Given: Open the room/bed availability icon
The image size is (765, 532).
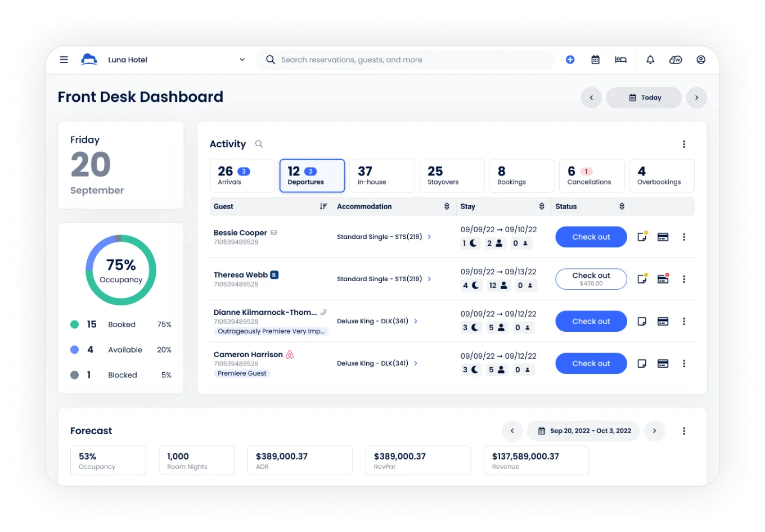Looking at the screenshot, I should [620, 59].
